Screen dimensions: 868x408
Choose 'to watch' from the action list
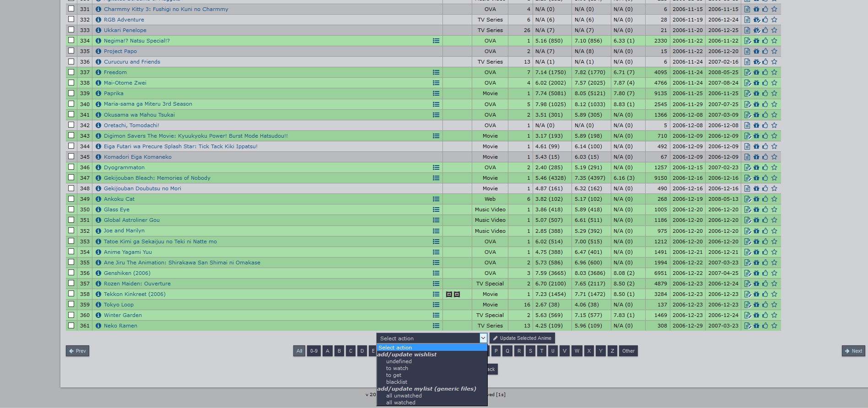click(x=397, y=368)
